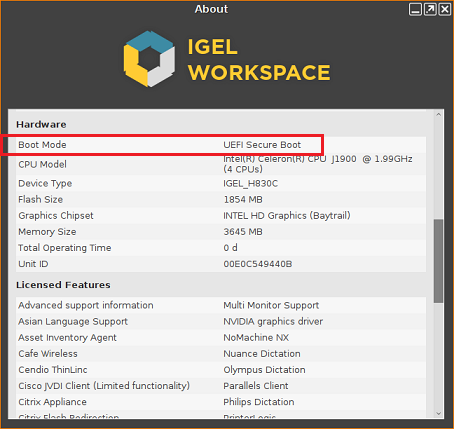Image resolution: width=454 pixels, height=429 pixels.
Task: Click the Hardware section heading
Action: (41, 124)
